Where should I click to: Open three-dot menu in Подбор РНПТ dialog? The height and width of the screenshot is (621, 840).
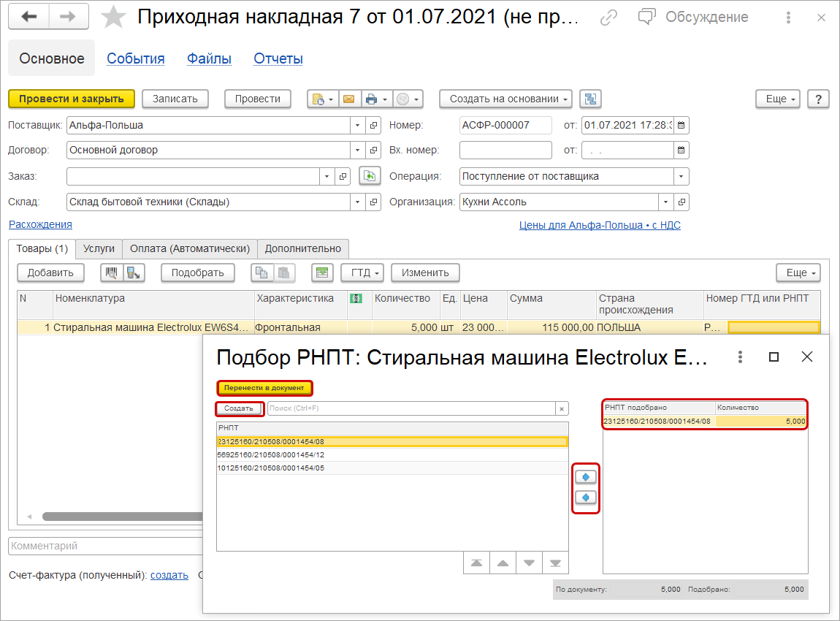point(740,357)
